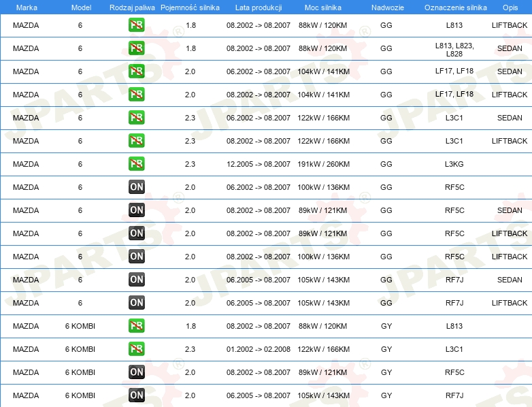Click the LF17, LF18 cell in the SEDAN row
532x407 pixels.
point(454,71)
